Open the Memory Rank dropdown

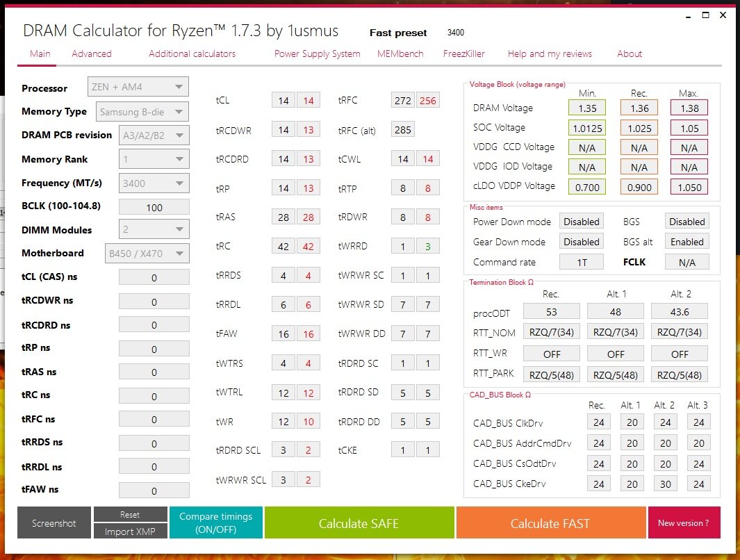(x=154, y=159)
